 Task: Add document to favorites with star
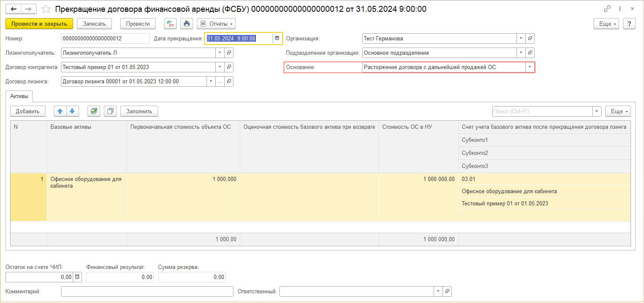(47, 9)
